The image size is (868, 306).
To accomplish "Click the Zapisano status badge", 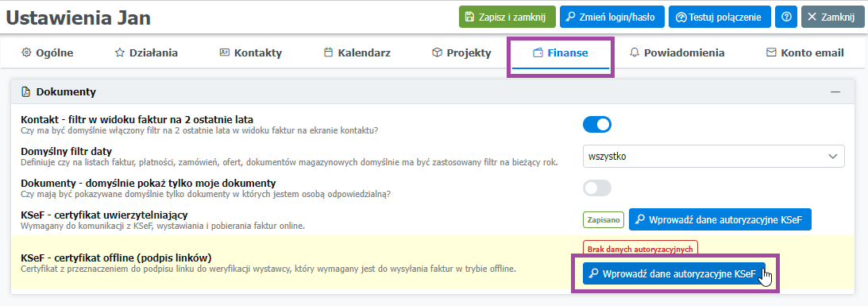I will pyautogui.click(x=604, y=219).
